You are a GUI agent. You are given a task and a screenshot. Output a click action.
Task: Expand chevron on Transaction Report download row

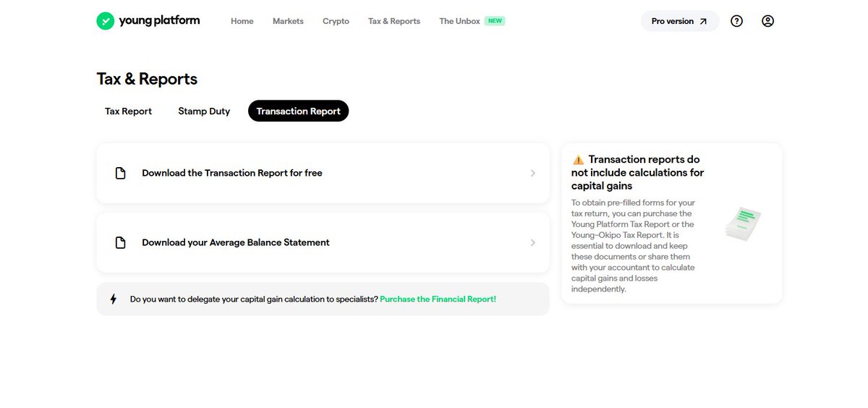tap(533, 173)
